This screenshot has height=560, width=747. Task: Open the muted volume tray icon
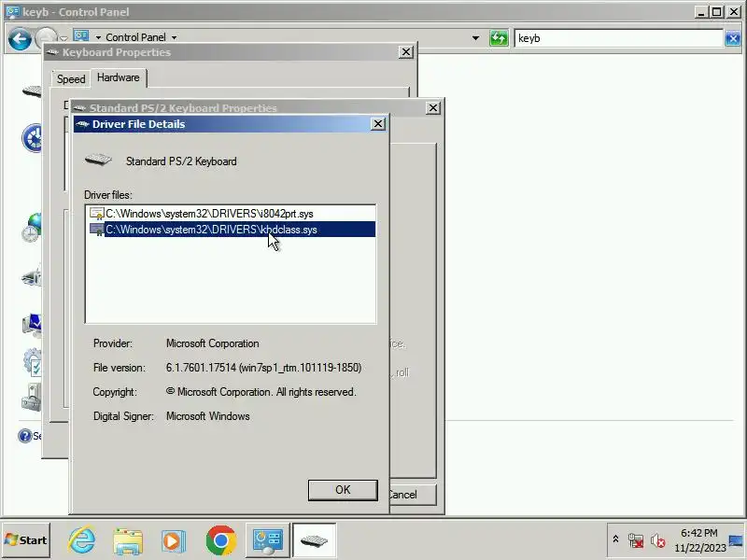[658, 541]
